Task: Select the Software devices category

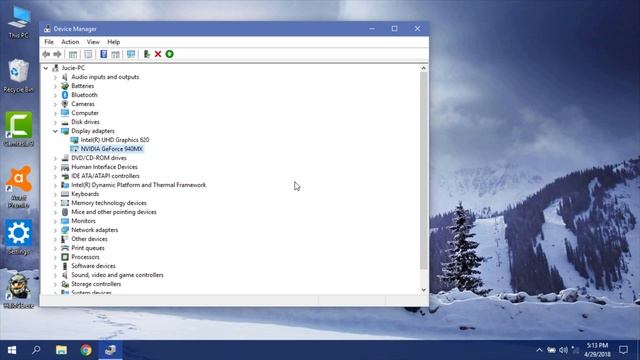Action: coord(93,266)
